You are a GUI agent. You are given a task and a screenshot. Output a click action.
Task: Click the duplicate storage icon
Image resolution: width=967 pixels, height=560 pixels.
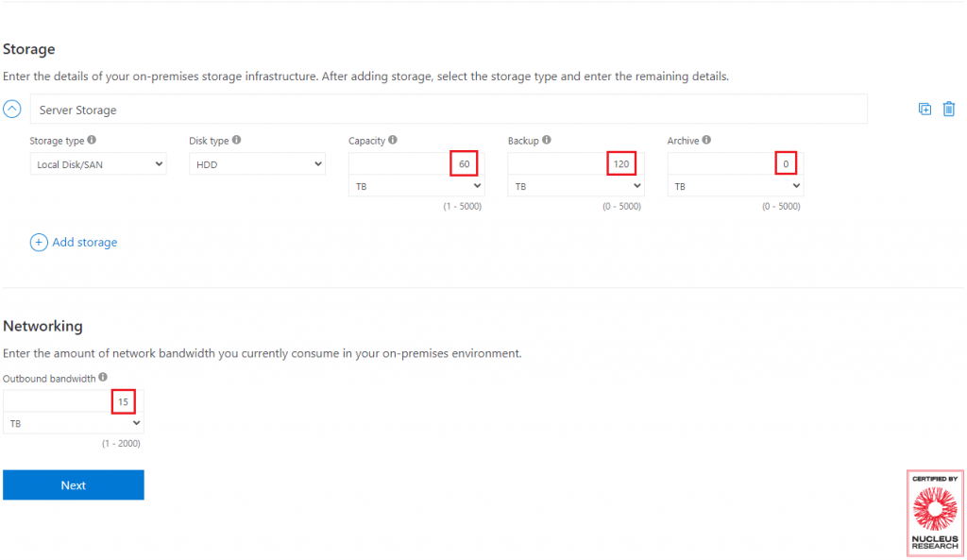(925, 110)
